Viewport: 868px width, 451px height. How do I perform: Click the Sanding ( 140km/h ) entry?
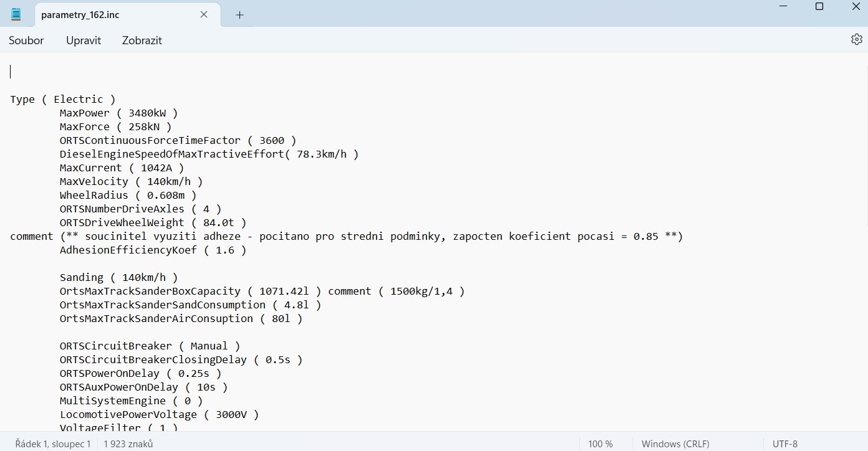[118, 277]
